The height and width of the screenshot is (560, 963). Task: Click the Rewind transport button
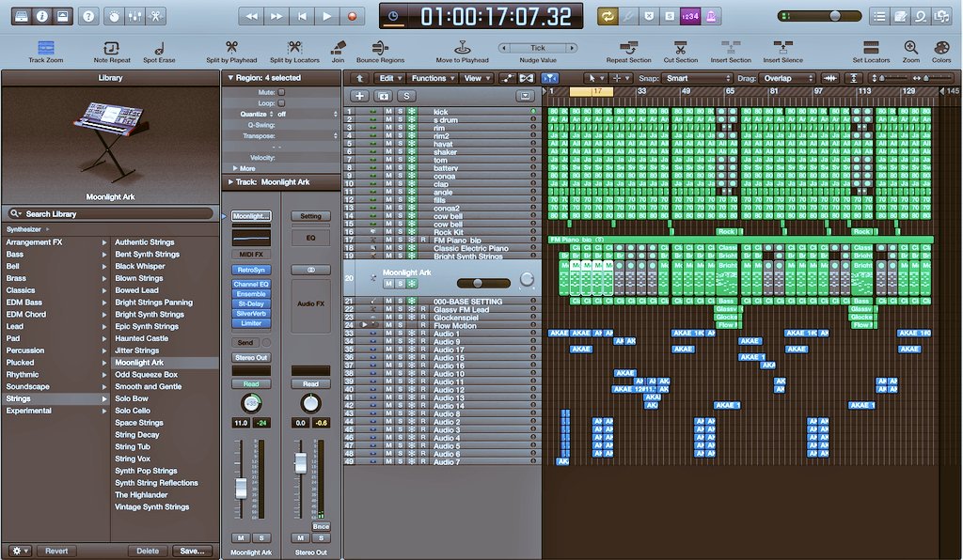coord(251,17)
